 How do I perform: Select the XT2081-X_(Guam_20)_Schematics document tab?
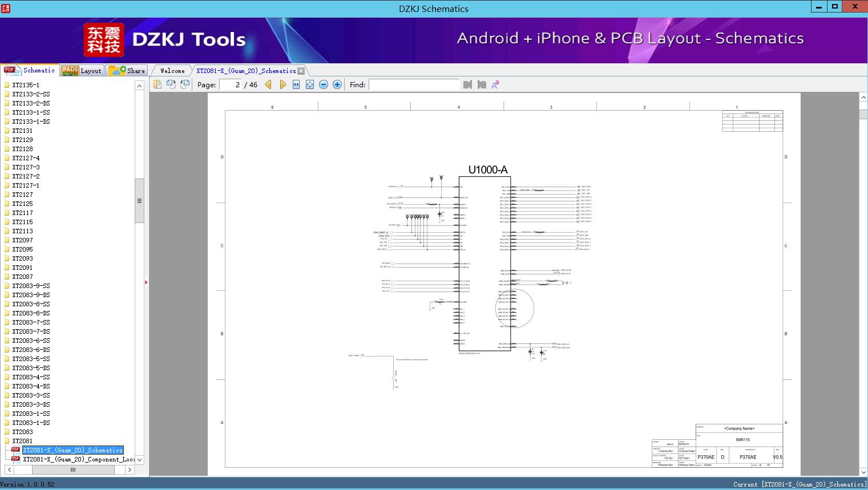point(246,71)
